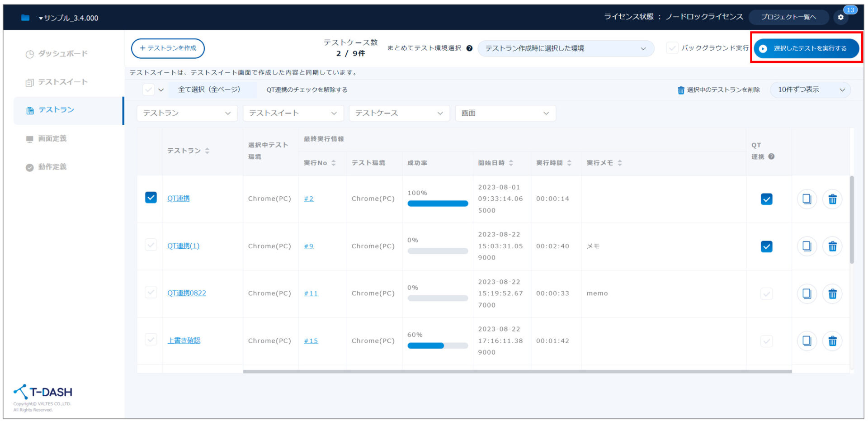868x421 pixels.
Task: Open the テストスイート filter dropdown
Action: tap(293, 113)
